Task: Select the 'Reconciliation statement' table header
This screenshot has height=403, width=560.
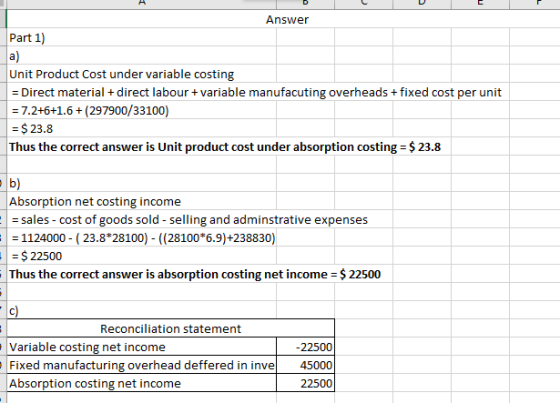Action: 171,328
